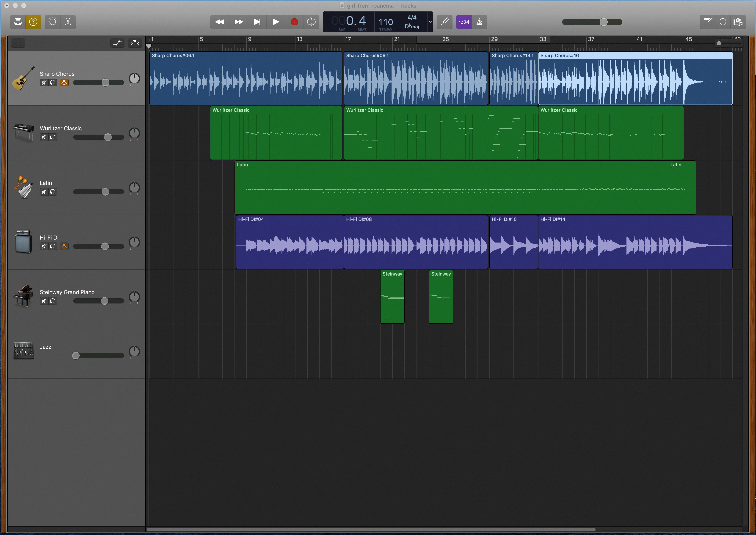Mute the Hi-Fi DI track
This screenshot has width=756, height=535.
(44, 246)
